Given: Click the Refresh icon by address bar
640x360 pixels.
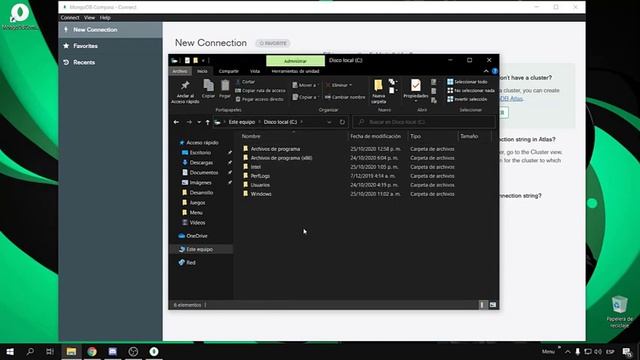Looking at the screenshot, I should pos(342,122).
